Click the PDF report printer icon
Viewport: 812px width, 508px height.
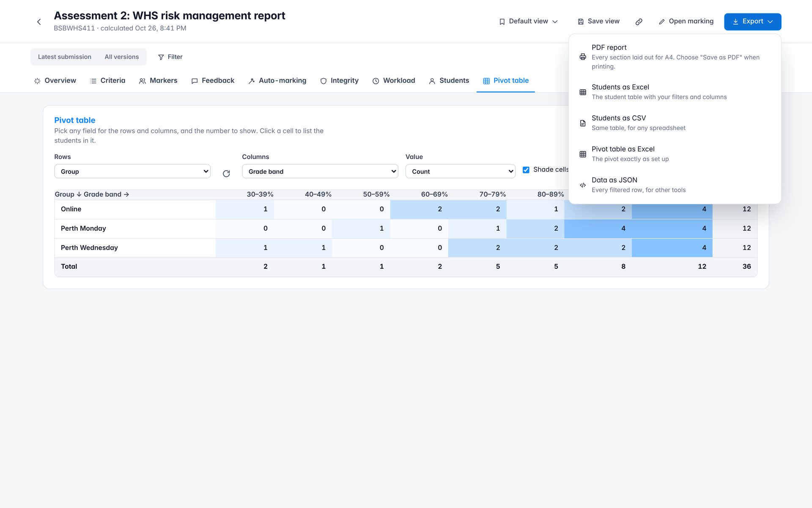(x=583, y=57)
